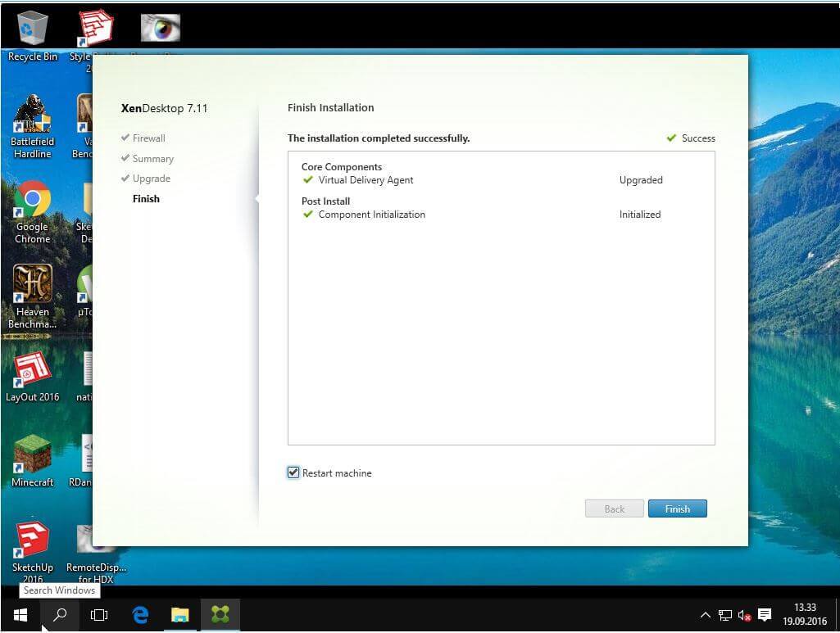Open the eye image desktop icon
840x633 pixels.
pos(160,27)
